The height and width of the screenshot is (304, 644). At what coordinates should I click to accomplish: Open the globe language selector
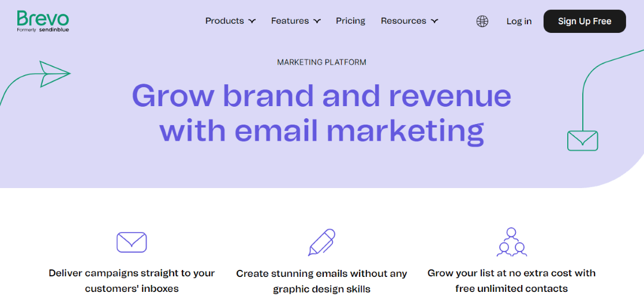(482, 21)
